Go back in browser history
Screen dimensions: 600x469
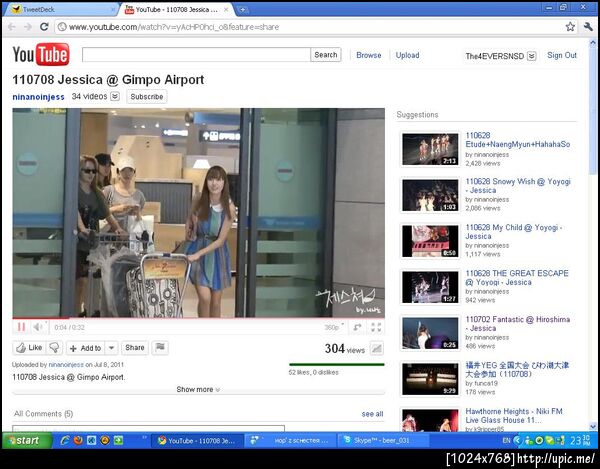11,26
